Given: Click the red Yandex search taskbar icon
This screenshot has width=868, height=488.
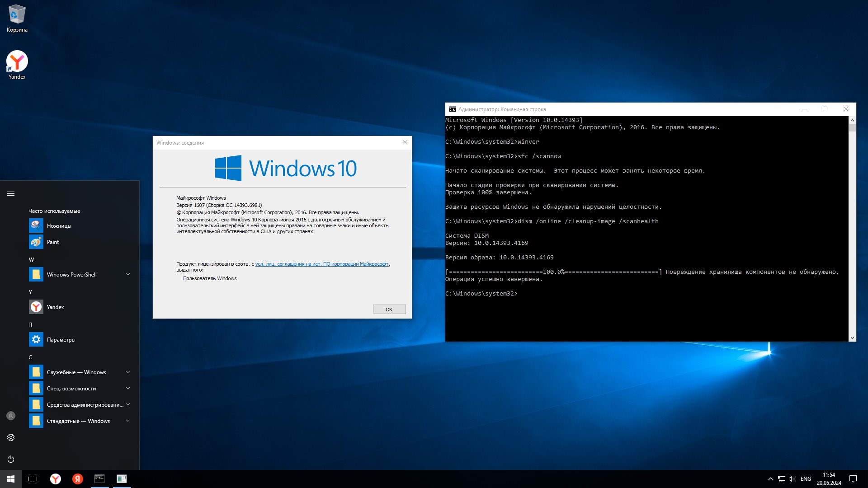Looking at the screenshot, I should tap(78, 479).
